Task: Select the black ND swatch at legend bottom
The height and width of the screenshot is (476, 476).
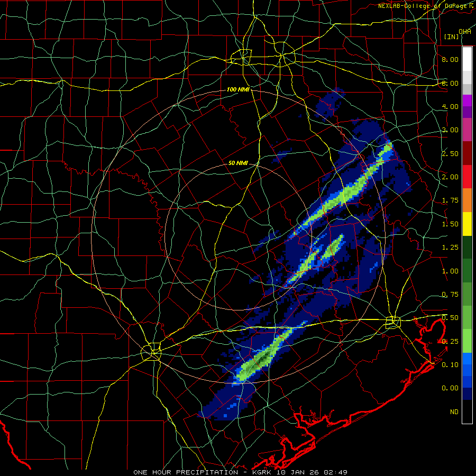Action: (x=467, y=411)
